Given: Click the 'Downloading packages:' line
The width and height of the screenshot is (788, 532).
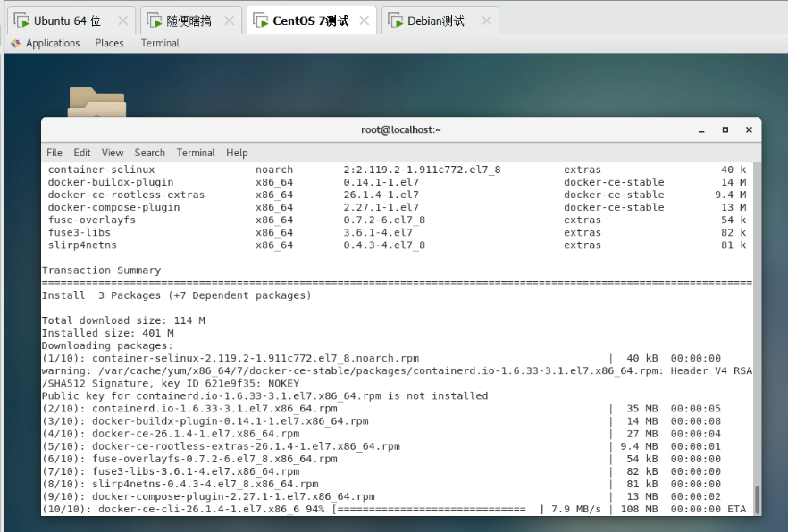Looking at the screenshot, I should tap(107, 345).
